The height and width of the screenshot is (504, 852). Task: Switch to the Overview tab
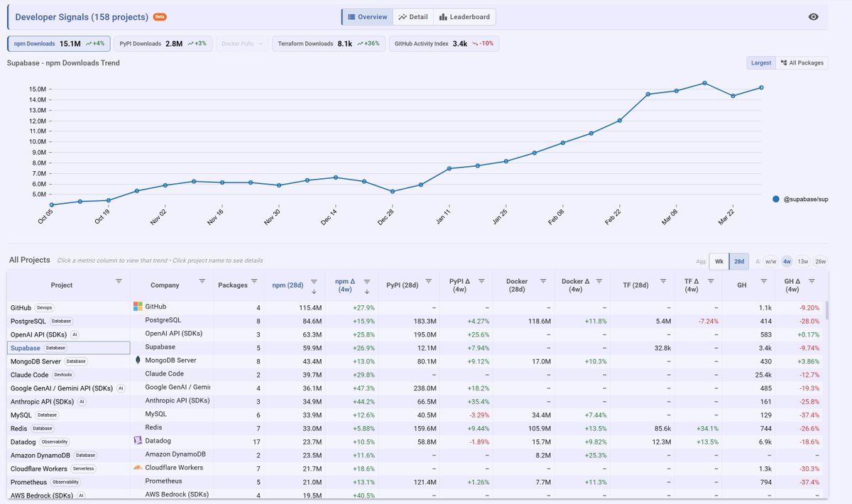[x=367, y=17]
